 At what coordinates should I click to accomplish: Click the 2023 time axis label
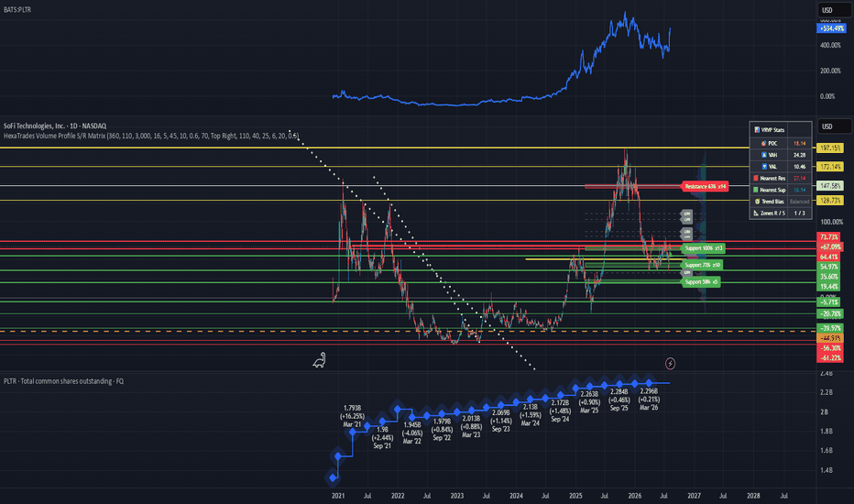pyautogui.click(x=456, y=496)
